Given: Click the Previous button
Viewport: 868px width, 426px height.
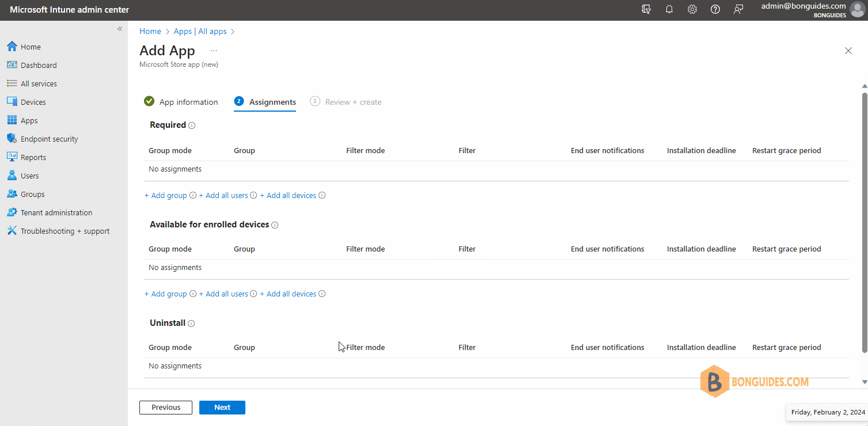Looking at the screenshot, I should [166, 407].
